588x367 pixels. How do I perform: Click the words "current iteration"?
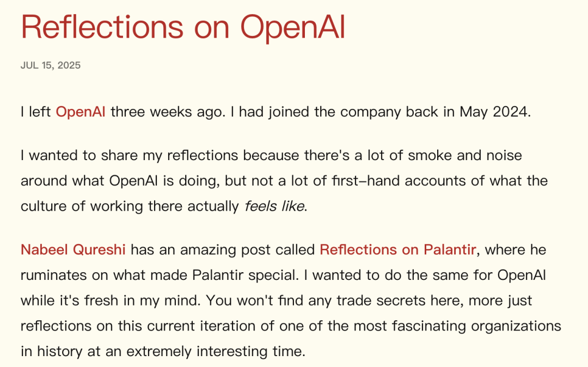[x=200, y=326]
